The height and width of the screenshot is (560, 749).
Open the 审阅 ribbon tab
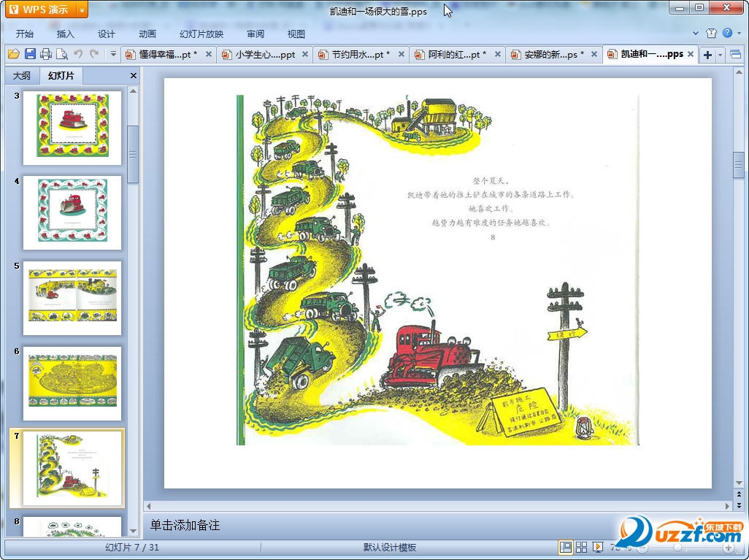coord(256,34)
